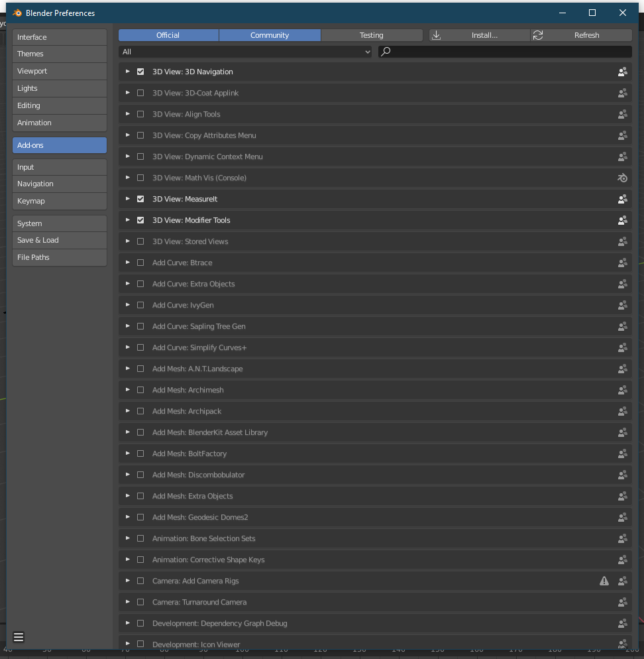Click community icon on Modifier Tools row
Image resolution: width=644 pixels, height=659 pixels.
[x=623, y=220]
